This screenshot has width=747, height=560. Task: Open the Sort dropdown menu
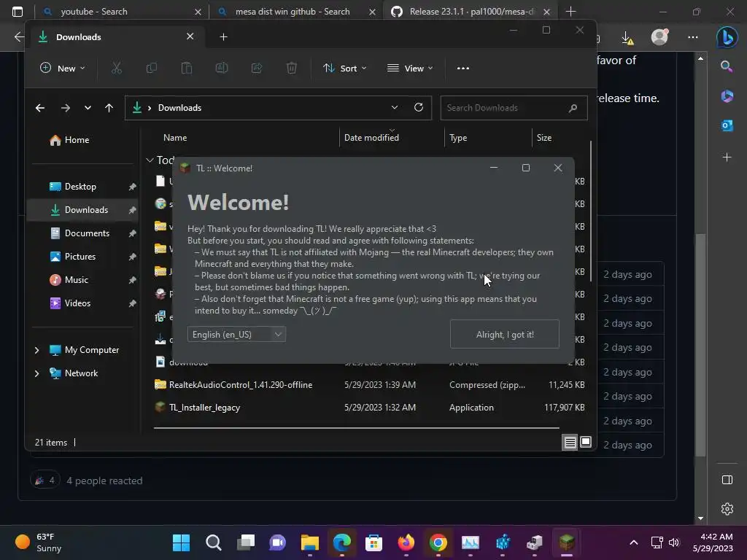344,68
